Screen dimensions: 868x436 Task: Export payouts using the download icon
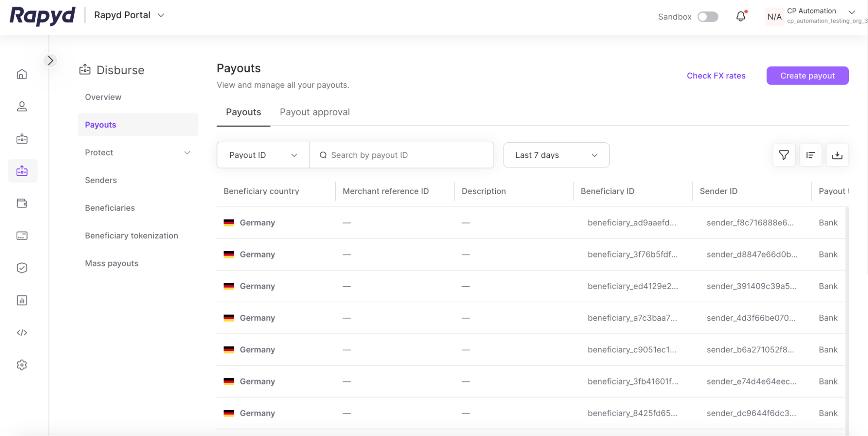coord(837,155)
